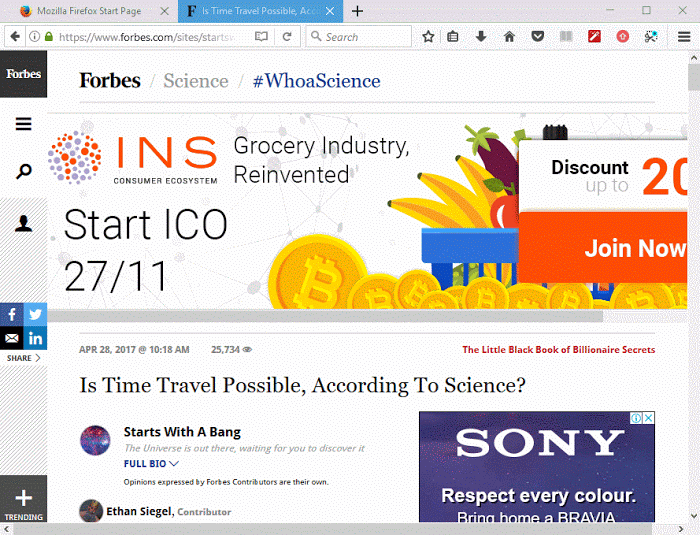The image size is (700, 535).
Task: Open a new tab with the plus button
Action: (x=357, y=11)
